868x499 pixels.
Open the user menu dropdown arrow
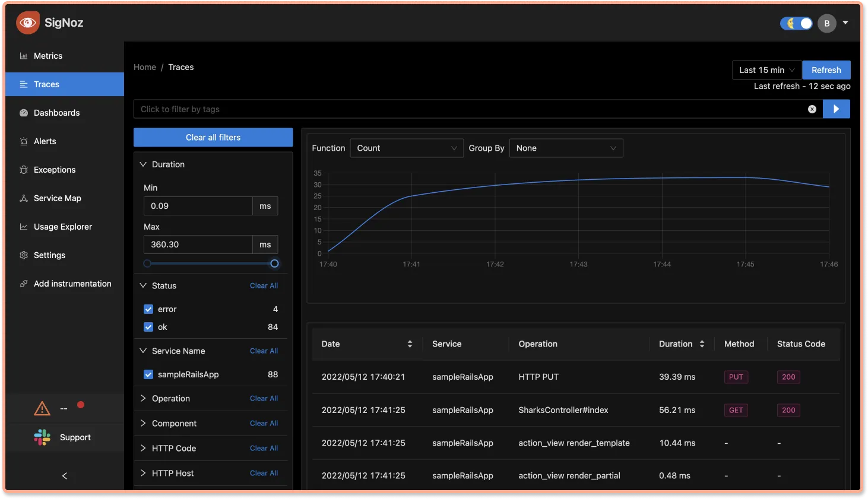pos(845,23)
